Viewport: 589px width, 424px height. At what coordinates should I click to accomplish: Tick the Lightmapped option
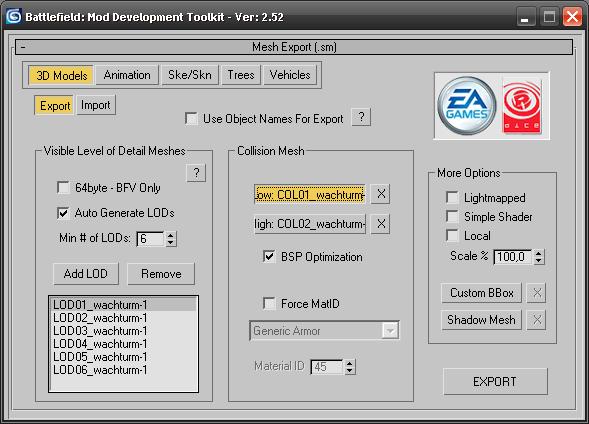pyautogui.click(x=452, y=198)
